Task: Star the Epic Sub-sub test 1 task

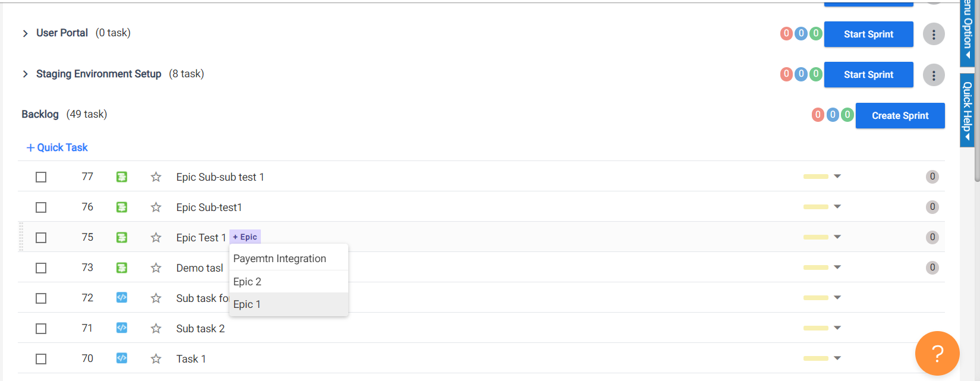Action: (x=156, y=177)
